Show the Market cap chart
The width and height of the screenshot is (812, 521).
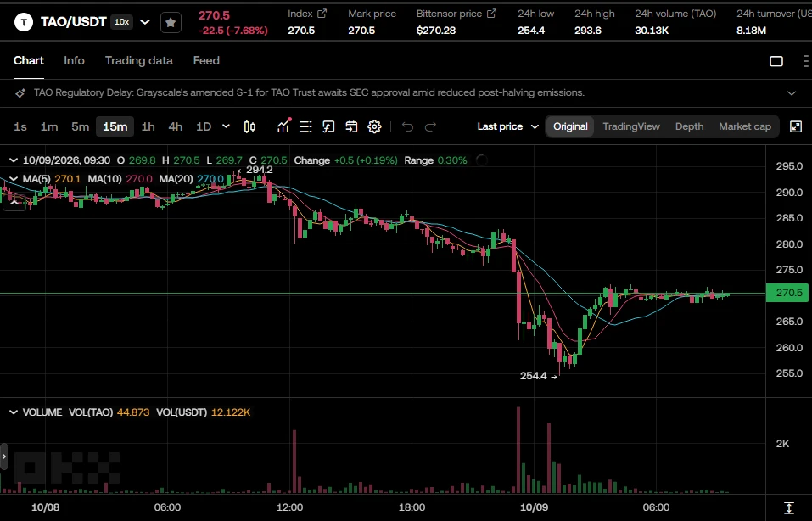[745, 127]
